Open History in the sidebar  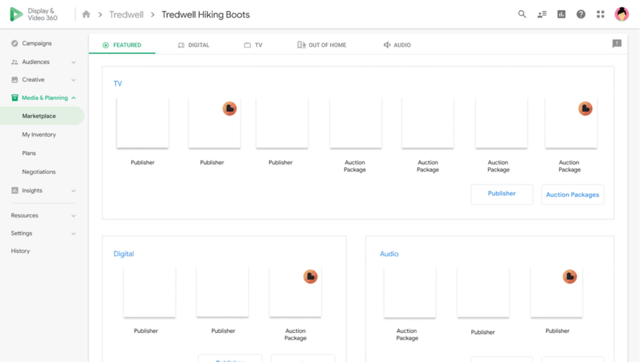20,251
